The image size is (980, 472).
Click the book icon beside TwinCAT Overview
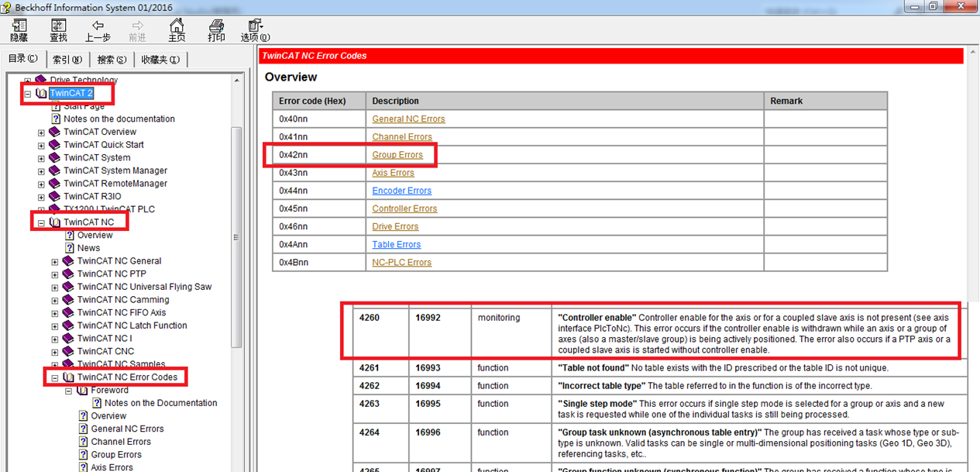click(x=54, y=132)
